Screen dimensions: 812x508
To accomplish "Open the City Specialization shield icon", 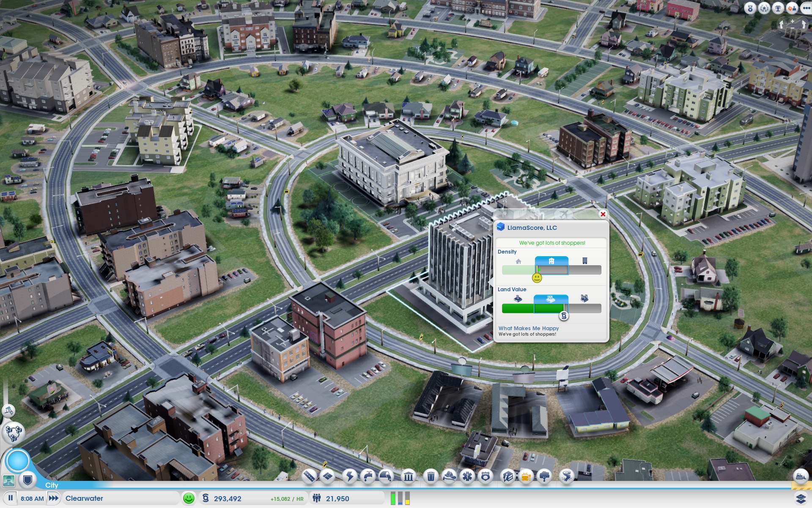I will click(x=27, y=480).
